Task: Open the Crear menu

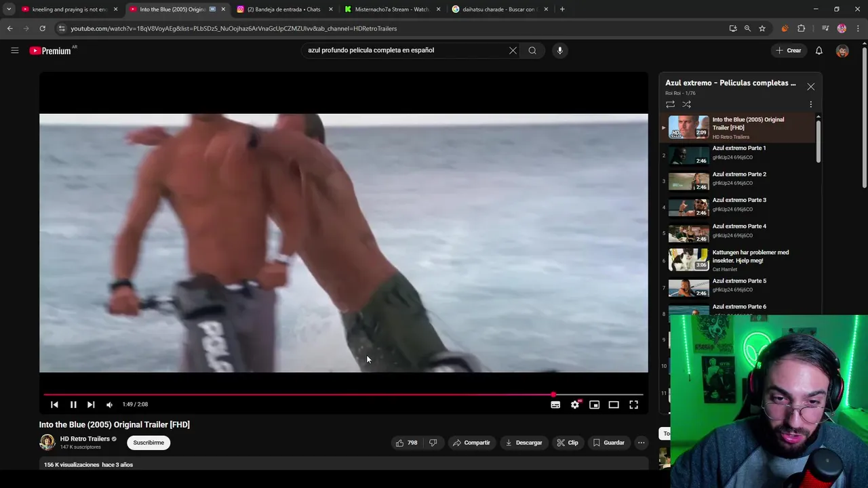Action: click(789, 50)
